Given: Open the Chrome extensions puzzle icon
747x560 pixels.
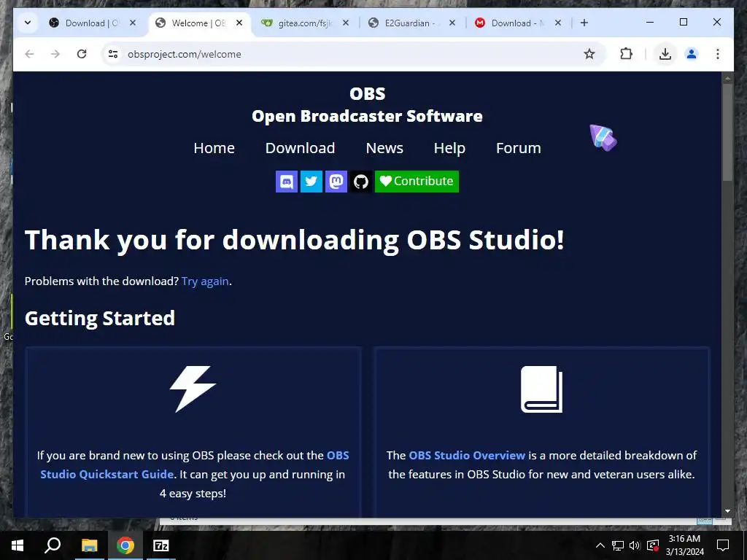Looking at the screenshot, I should click(626, 54).
